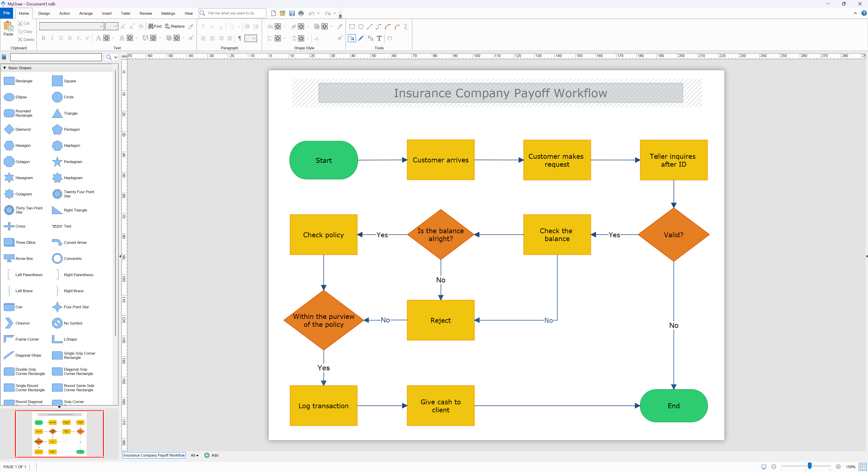Select the Rectangle drawing tool in Tools

click(352, 27)
